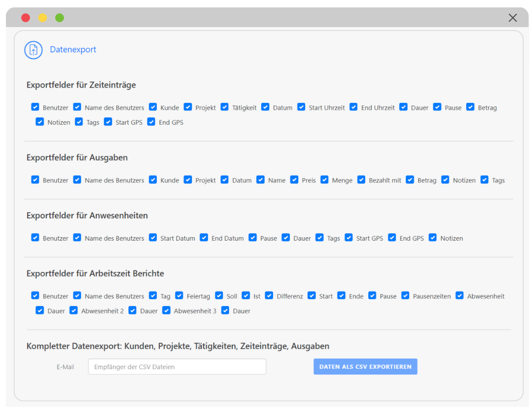
Task: Uncheck Menge under Ausgaben export fields
Action: pyautogui.click(x=324, y=180)
